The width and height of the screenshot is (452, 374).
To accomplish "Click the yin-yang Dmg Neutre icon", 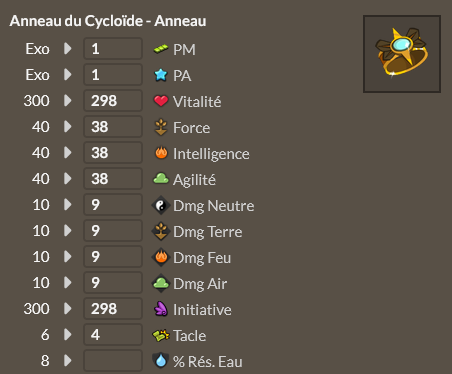I will click(x=161, y=205).
